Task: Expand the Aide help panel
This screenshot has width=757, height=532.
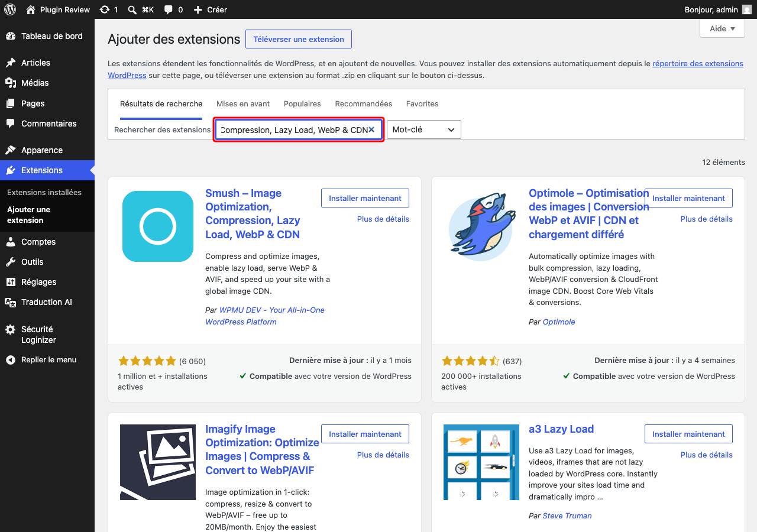Action: pyautogui.click(x=722, y=28)
